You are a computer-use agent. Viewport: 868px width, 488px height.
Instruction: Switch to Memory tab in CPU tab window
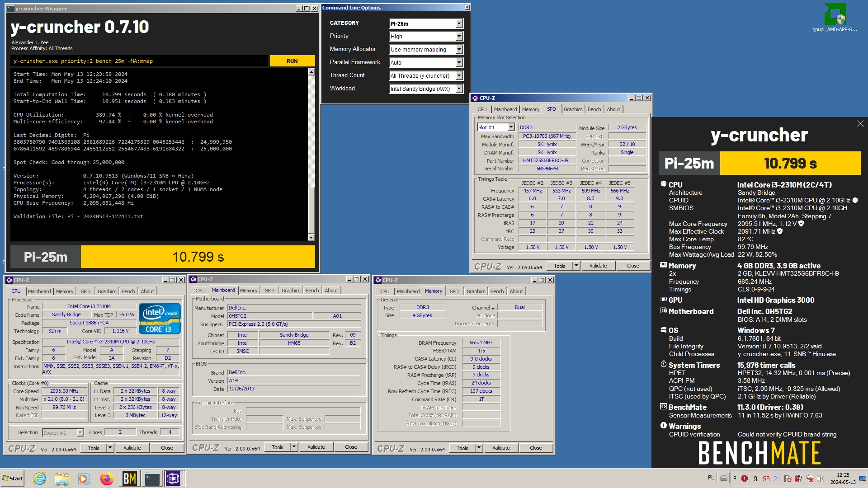coord(64,291)
